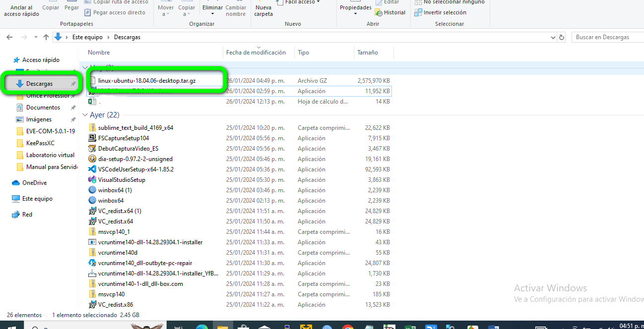Click the Excel spreadsheet file icon
Image resolution: width=644 pixels, height=329 pixels.
click(x=92, y=102)
